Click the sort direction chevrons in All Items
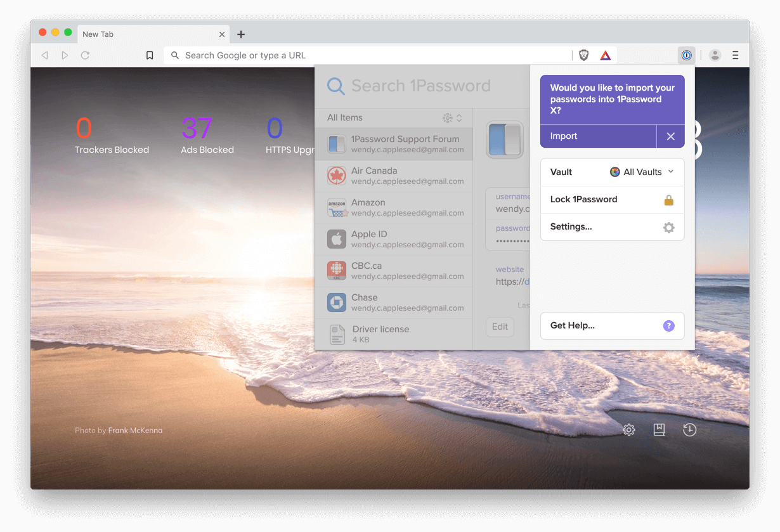This screenshot has height=532, width=780. 458,118
